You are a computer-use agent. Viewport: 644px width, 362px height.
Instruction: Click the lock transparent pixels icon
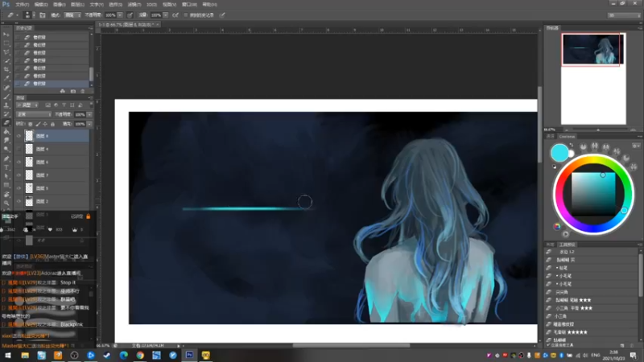click(x=31, y=124)
